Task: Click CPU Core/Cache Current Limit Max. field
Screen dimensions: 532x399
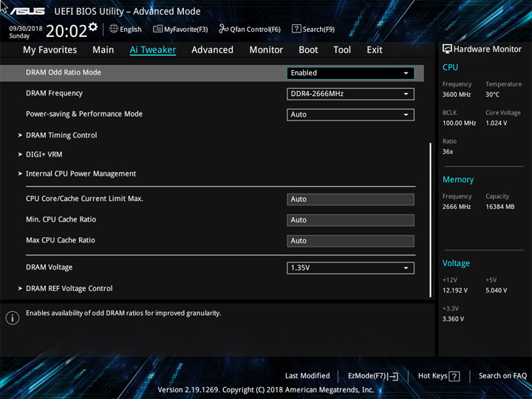Action: [350, 199]
